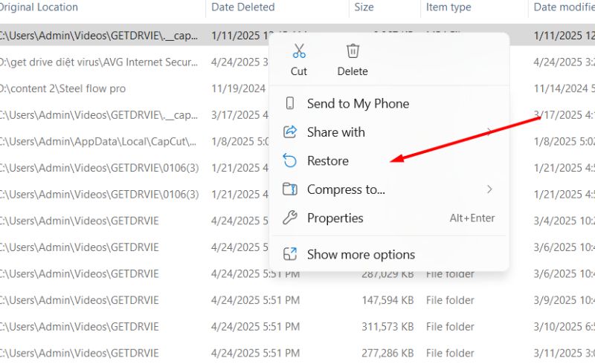The width and height of the screenshot is (595, 364).
Task: Select Show more options entry
Action: click(389, 254)
